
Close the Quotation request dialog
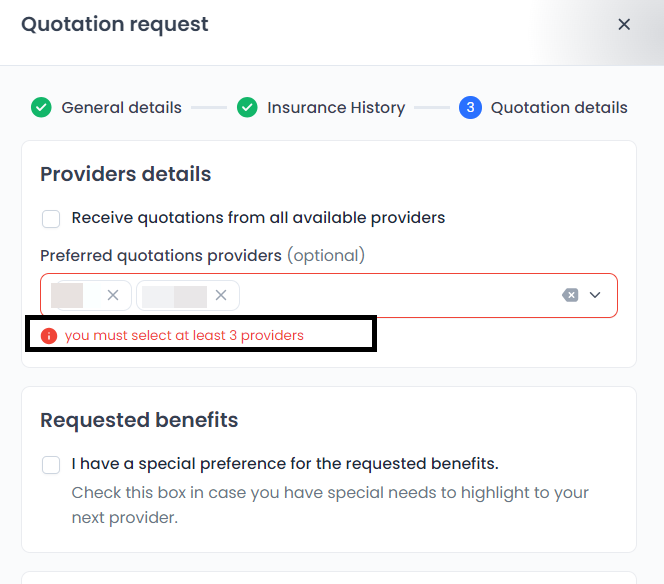pos(624,25)
